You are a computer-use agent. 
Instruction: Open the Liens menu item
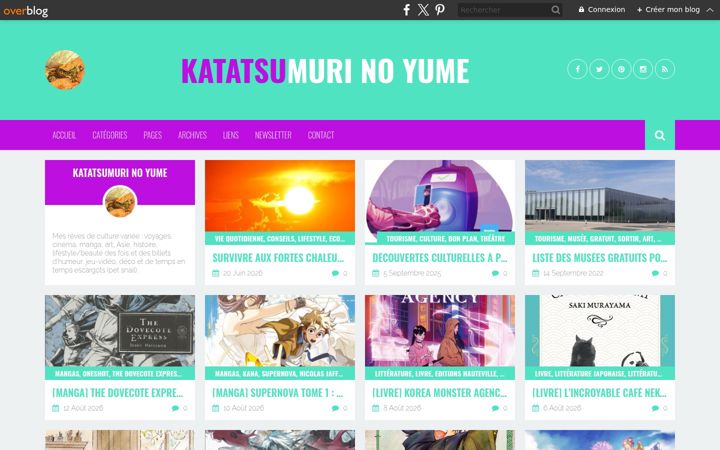tap(231, 135)
